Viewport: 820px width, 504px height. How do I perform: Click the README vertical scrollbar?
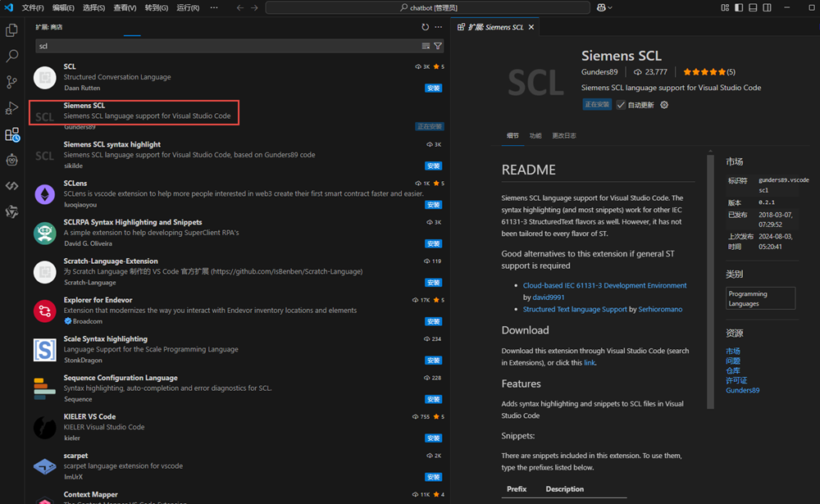pyautogui.click(x=710, y=282)
